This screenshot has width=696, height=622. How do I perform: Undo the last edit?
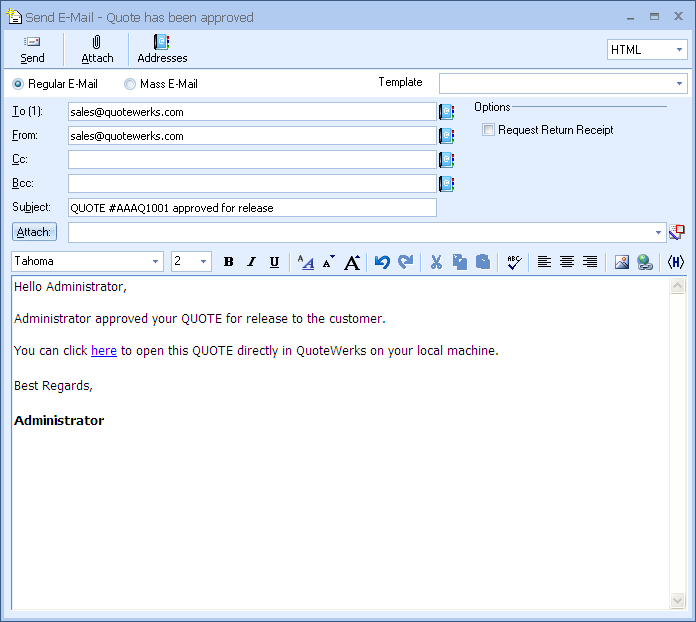click(x=382, y=262)
